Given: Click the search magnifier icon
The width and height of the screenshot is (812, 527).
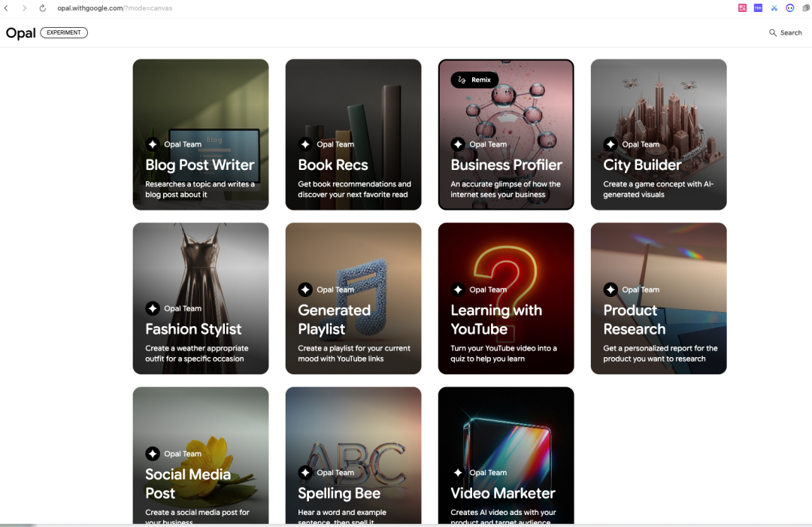Looking at the screenshot, I should pyautogui.click(x=773, y=32).
